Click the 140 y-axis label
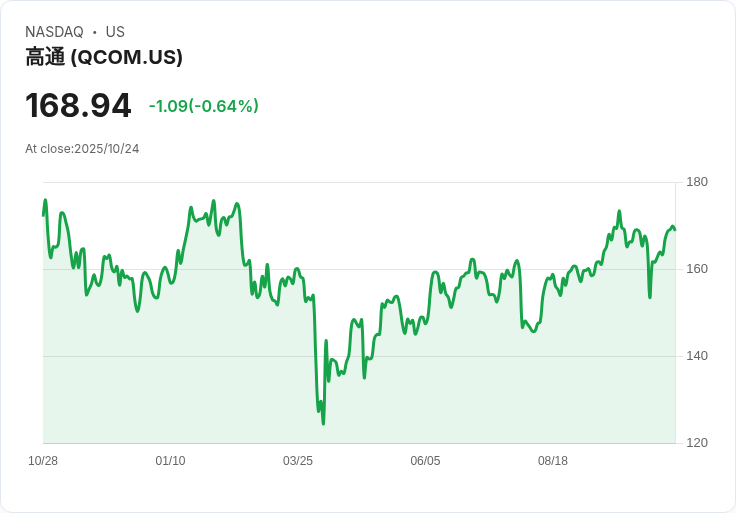The width and height of the screenshot is (736, 513). coord(697,356)
